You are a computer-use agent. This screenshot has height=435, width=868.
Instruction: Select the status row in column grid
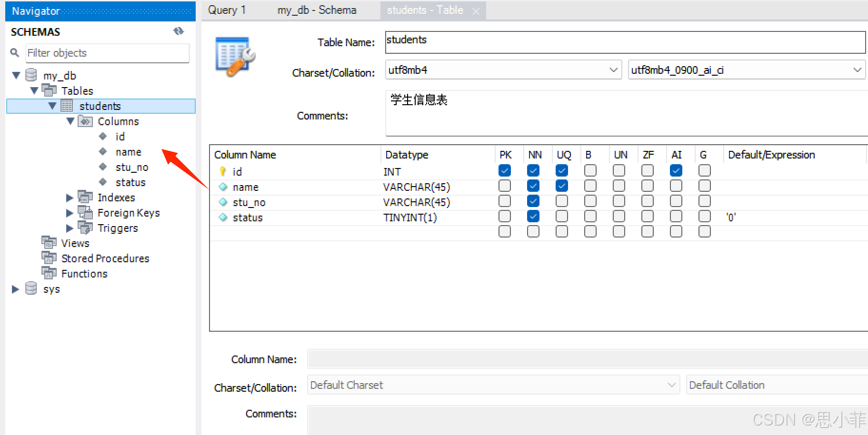pos(248,217)
